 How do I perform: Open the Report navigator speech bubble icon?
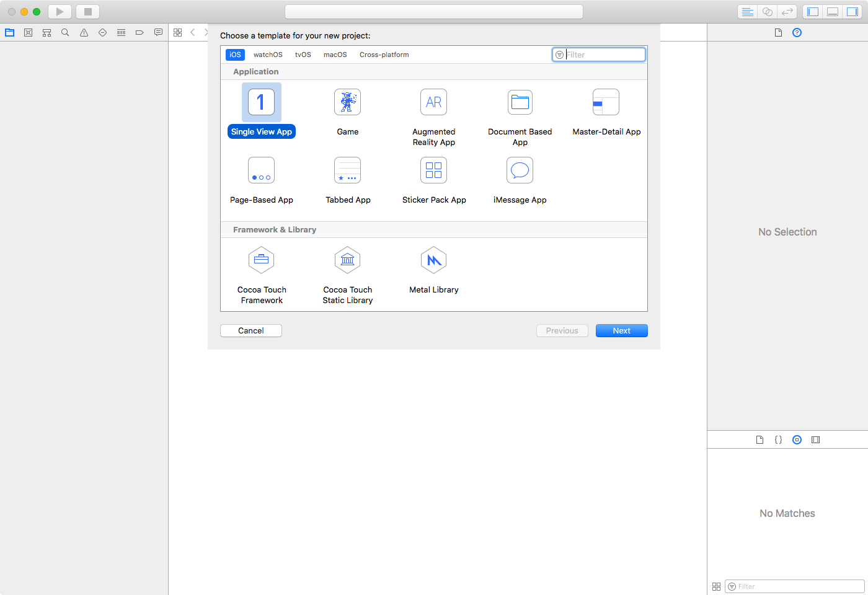click(x=158, y=32)
